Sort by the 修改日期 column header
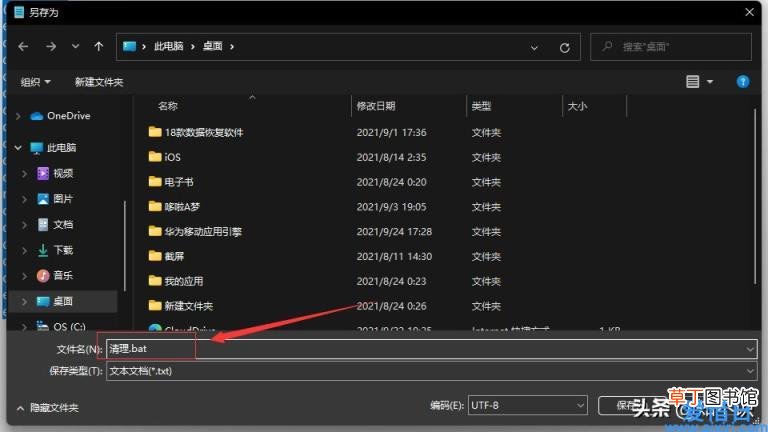Image resolution: width=768 pixels, height=432 pixels. 376,106
